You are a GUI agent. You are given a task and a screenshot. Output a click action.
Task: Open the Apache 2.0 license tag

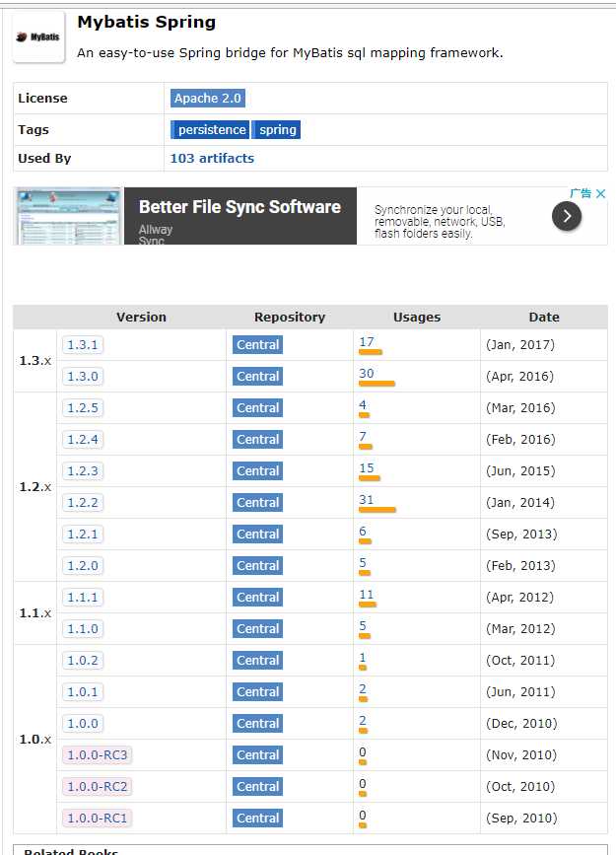(208, 99)
